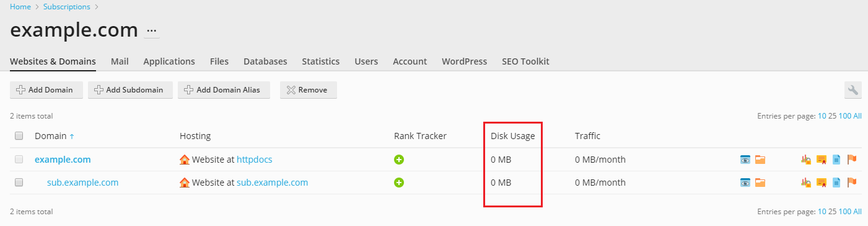Viewport: 868px width, 226px height.
Task: Click 0 MB disk usage for sub.example.com
Action: (501, 183)
